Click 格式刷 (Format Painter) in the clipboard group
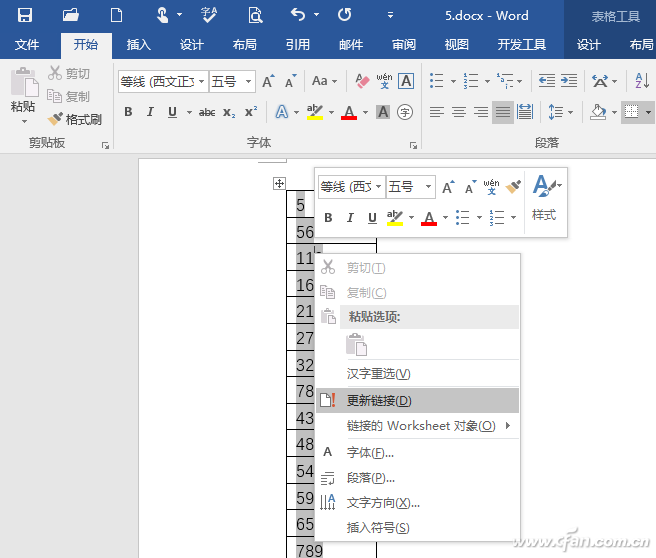Screen dimensions: 656x558 pyautogui.click(x=74, y=119)
